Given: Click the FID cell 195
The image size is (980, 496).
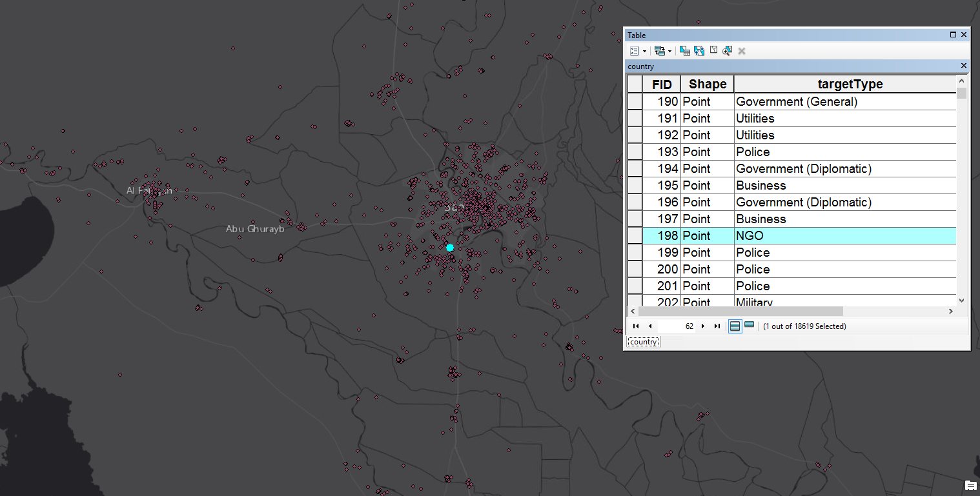Looking at the screenshot, I should click(662, 185).
